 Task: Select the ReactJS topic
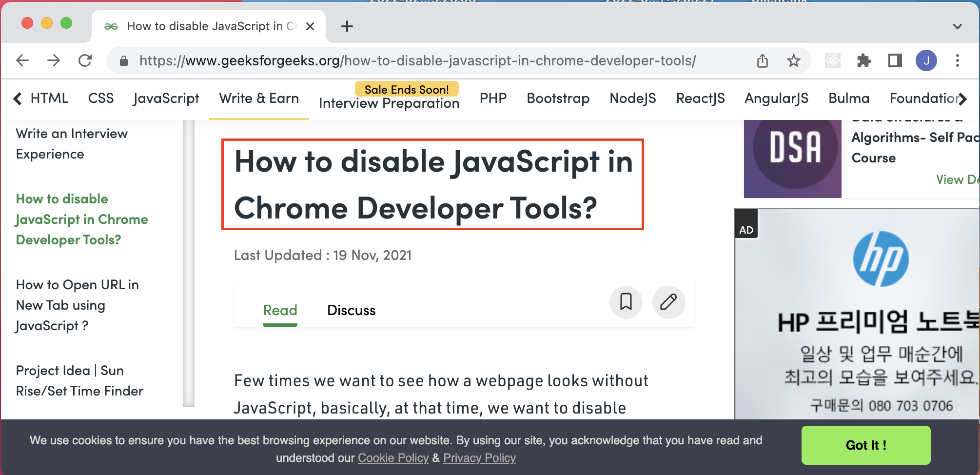pos(700,99)
